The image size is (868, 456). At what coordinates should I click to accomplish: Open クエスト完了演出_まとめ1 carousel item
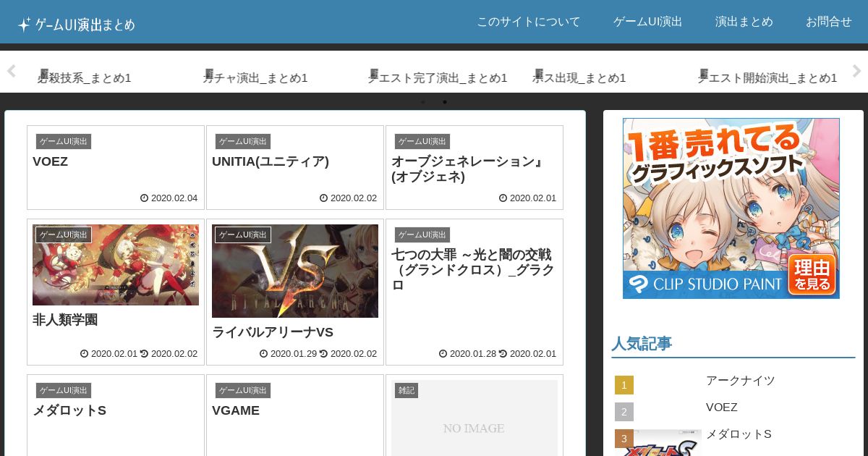tap(438, 77)
